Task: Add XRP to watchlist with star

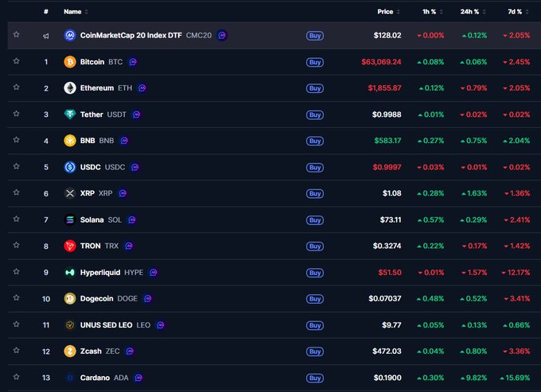Action: 16,192
